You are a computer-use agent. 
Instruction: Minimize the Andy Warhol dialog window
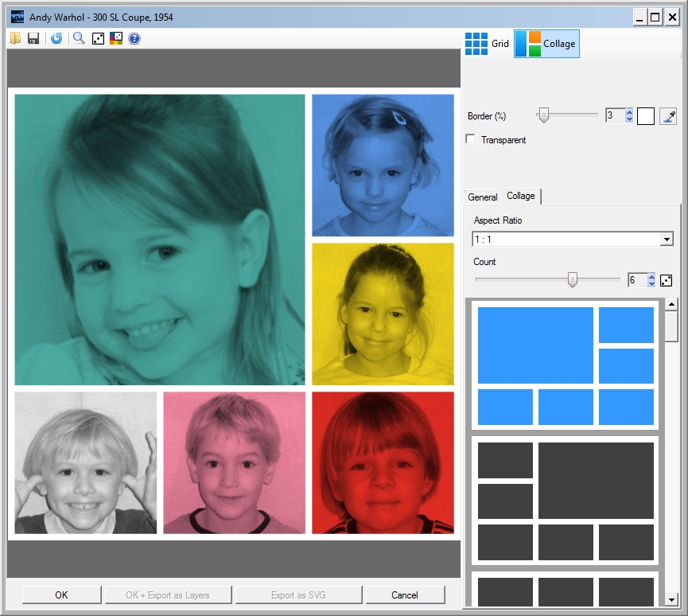640,18
